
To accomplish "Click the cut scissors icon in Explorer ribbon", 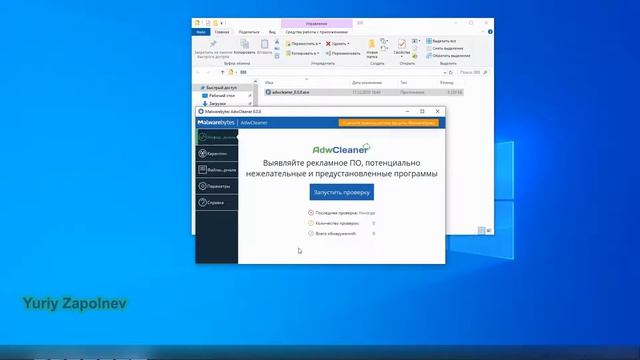I will pos(277,42).
